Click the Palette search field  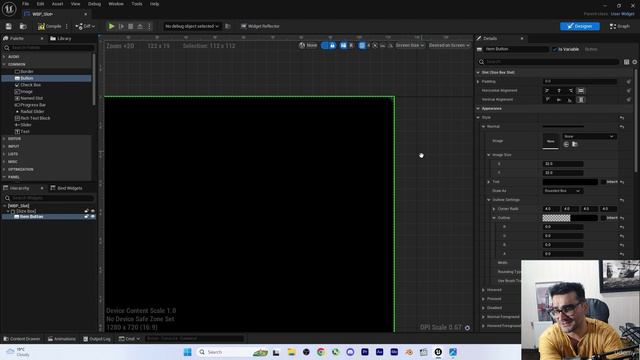tap(48, 48)
